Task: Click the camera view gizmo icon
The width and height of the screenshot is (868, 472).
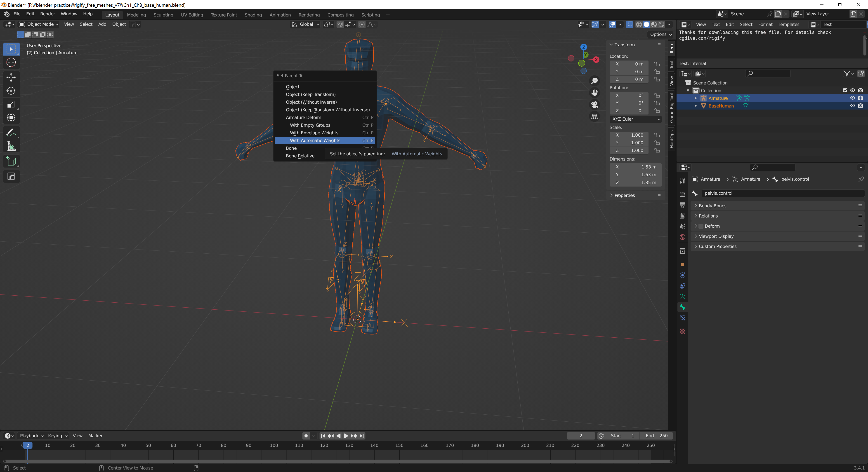Action: [594, 104]
